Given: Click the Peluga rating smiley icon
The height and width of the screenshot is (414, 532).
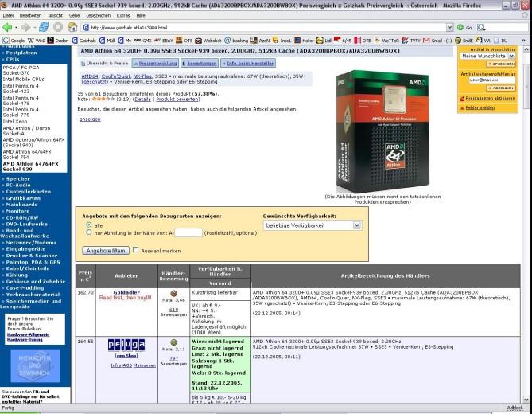Looking at the screenshot, I should tap(173, 342).
